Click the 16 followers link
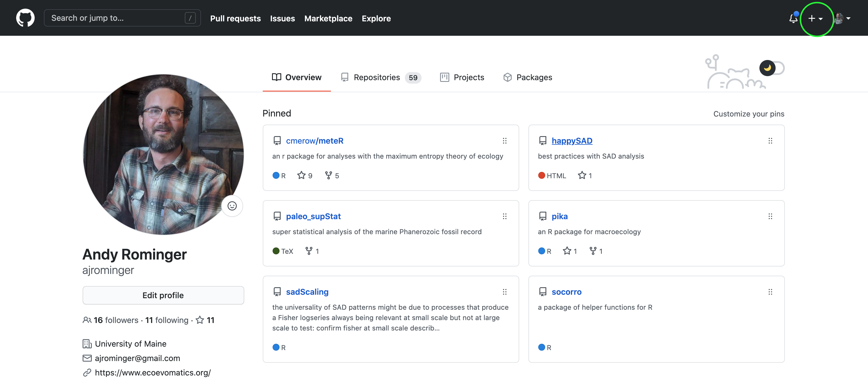The image size is (868, 387). (116, 320)
